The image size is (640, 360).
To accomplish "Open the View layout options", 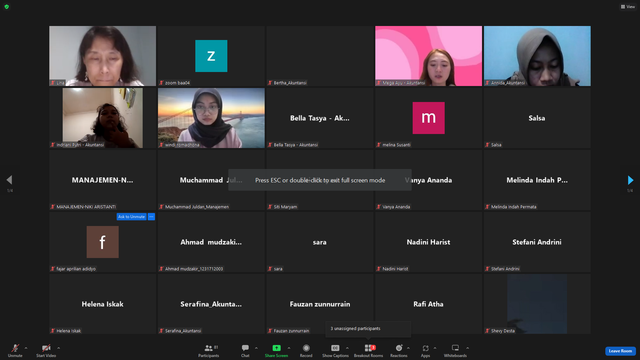I will coord(628,7).
